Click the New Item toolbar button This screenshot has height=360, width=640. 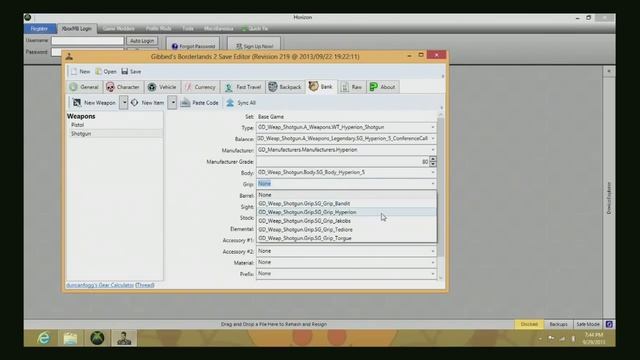pyautogui.click(x=147, y=103)
